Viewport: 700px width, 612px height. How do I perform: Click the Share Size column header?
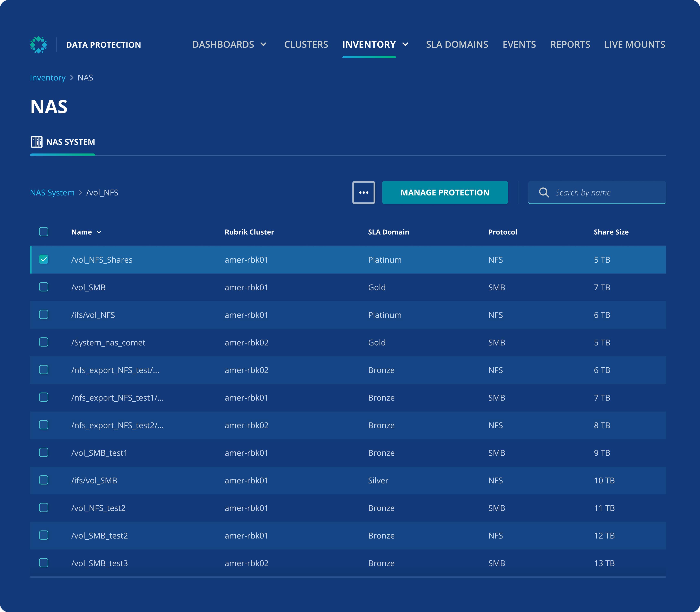pos(611,232)
